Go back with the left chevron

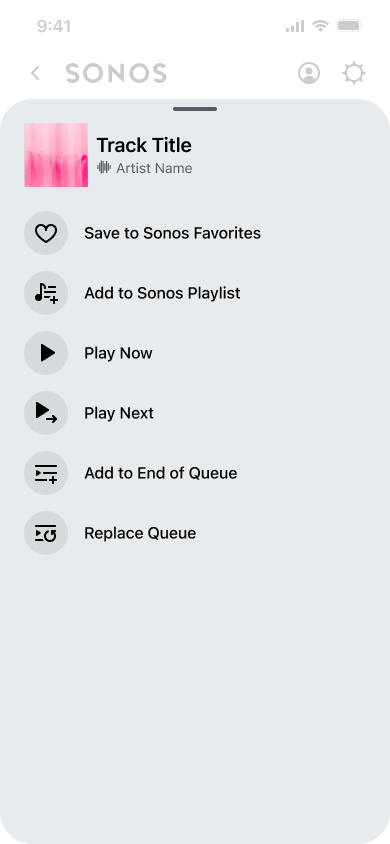pos(36,73)
